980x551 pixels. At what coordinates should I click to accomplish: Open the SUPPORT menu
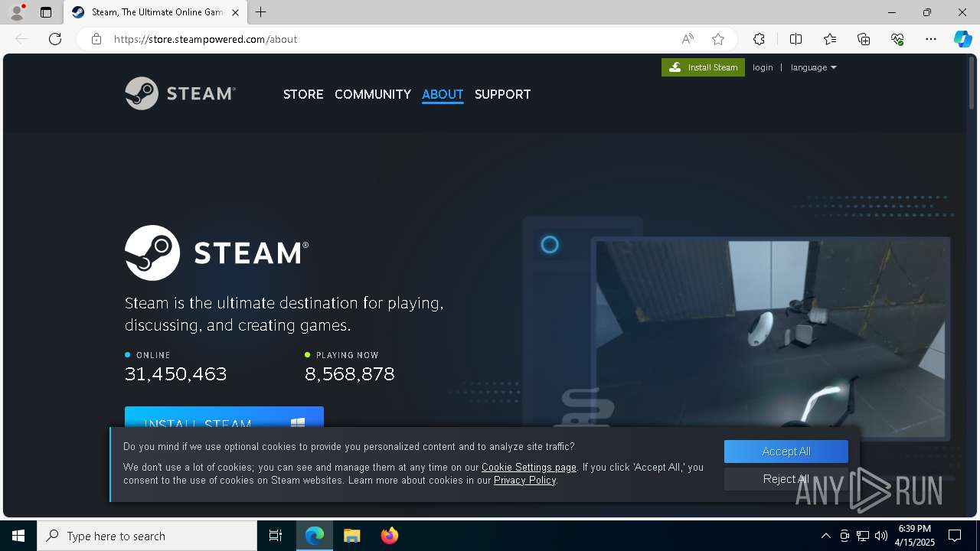pyautogui.click(x=502, y=94)
